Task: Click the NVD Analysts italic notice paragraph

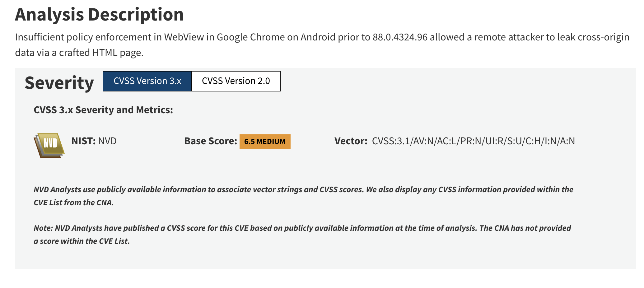Action: 303,196
